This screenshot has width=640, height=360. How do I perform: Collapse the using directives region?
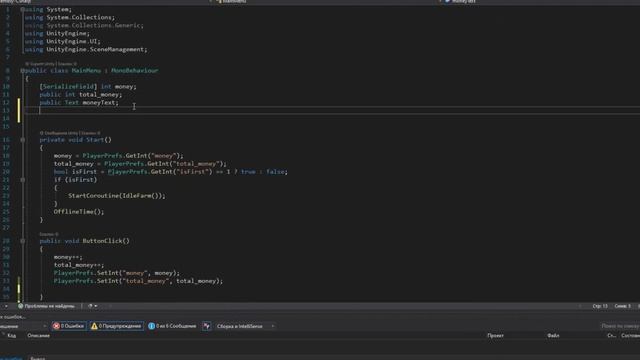22,9
